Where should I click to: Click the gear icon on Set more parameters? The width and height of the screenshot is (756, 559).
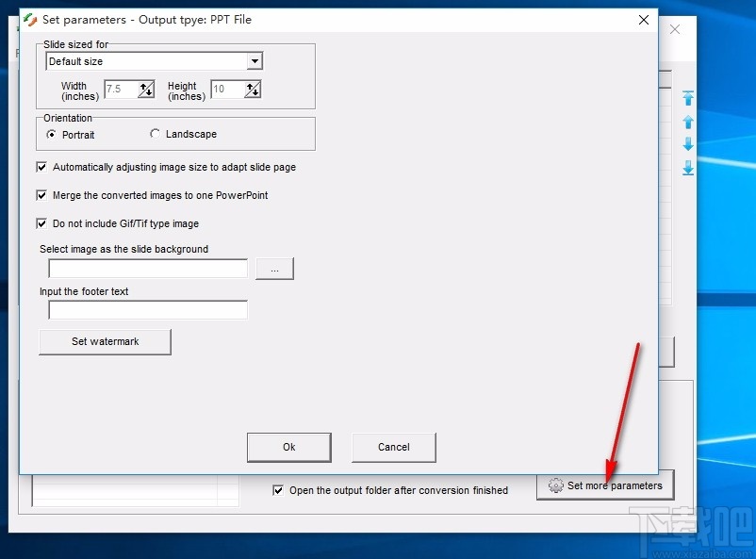click(555, 485)
